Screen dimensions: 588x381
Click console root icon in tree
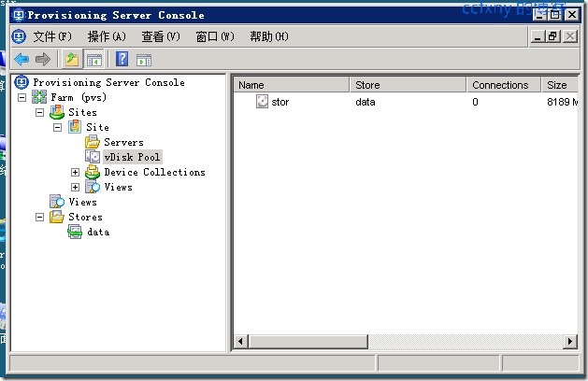point(22,82)
